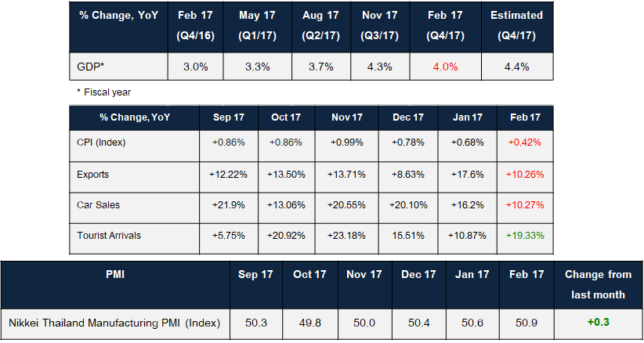Click the red +0.42% CPI value
The width and height of the screenshot is (644, 343).
pyautogui.click(x=526, y=141)
